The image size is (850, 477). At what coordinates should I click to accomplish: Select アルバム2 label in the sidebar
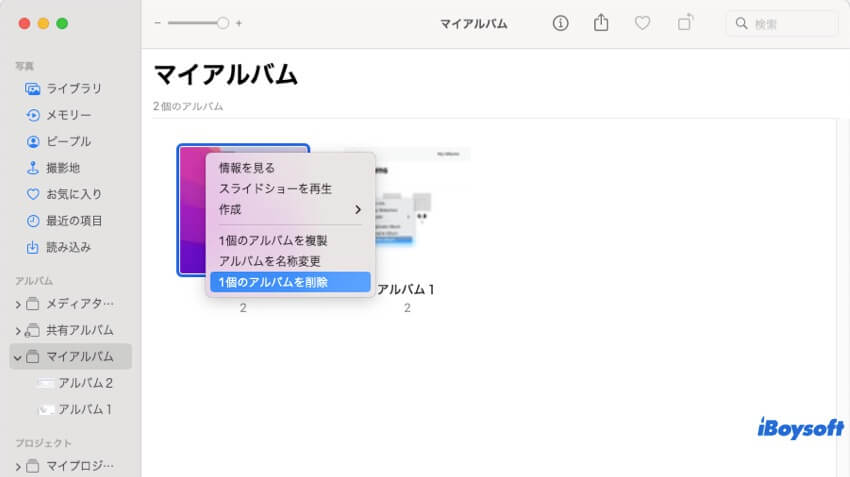coord(86,383)
